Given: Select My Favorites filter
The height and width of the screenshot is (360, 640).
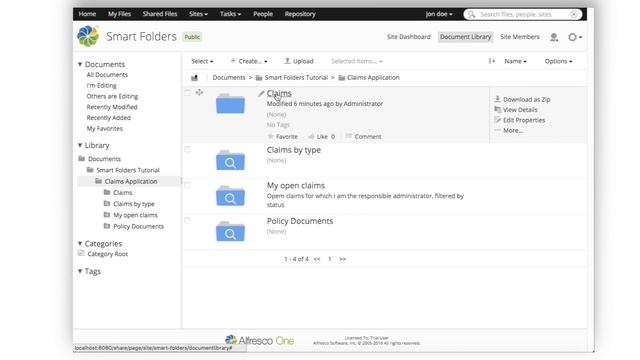Looking at the screenshot, I should point(104,129).
